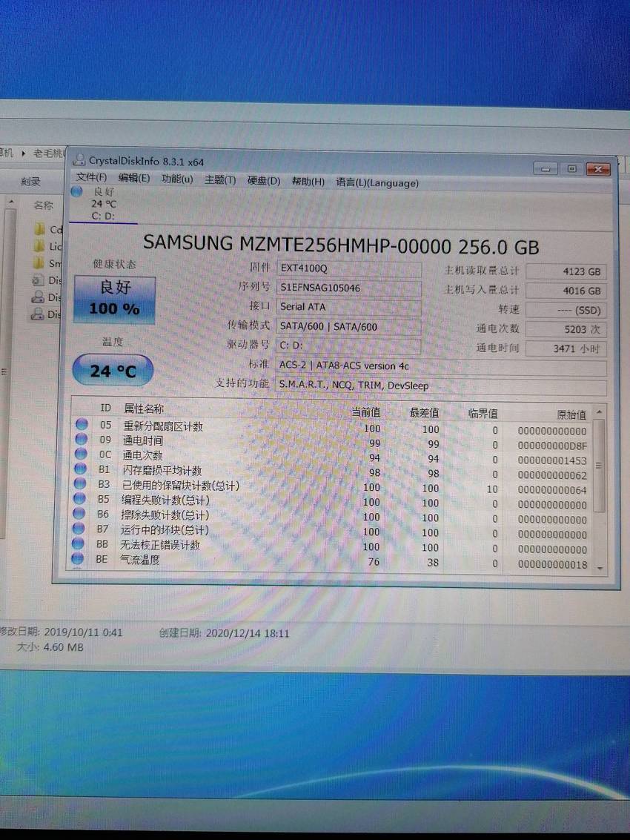The image size is (630, 840).
Task: Click the rotation rate value ---- (SSD)
Action: (566, 310)
